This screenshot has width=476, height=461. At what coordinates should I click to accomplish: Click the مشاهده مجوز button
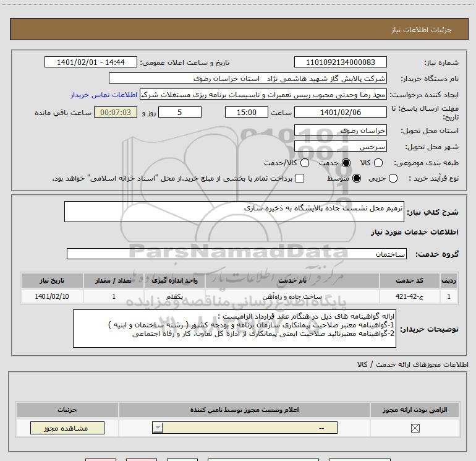(x=67, y=428)
